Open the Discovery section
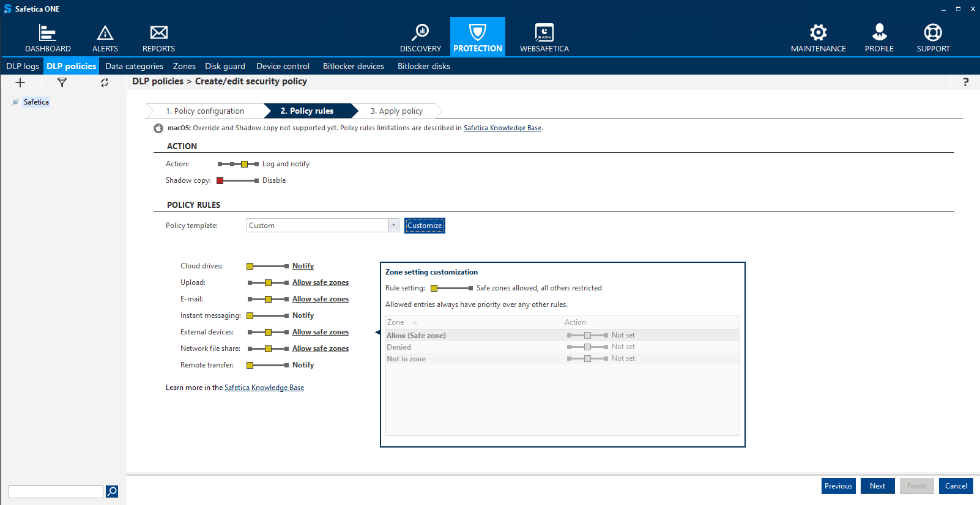Viewport: 980px width, 505px height. click(420, 38)
